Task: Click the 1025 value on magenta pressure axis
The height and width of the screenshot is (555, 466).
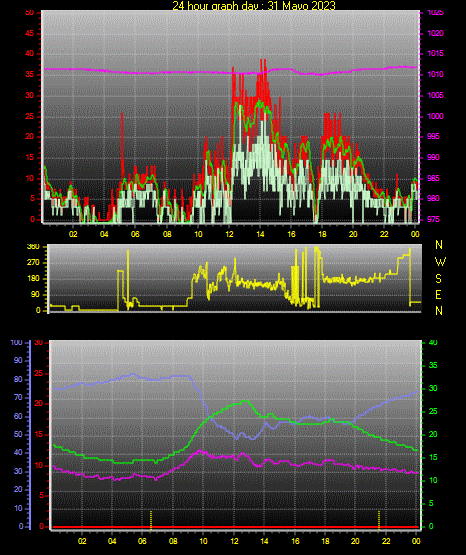Action: (x=435, y=13)
